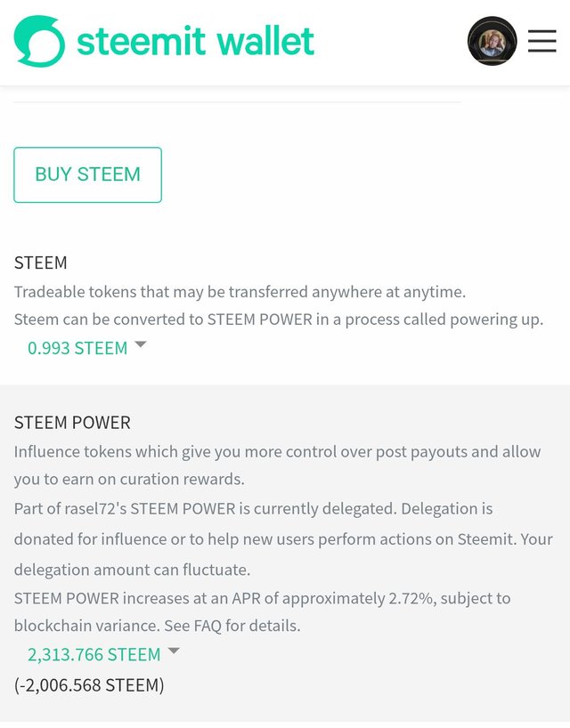Click the horizontal divider above BUY STEEM
Viewport: 570px width, 728px height.
point(238,102)
